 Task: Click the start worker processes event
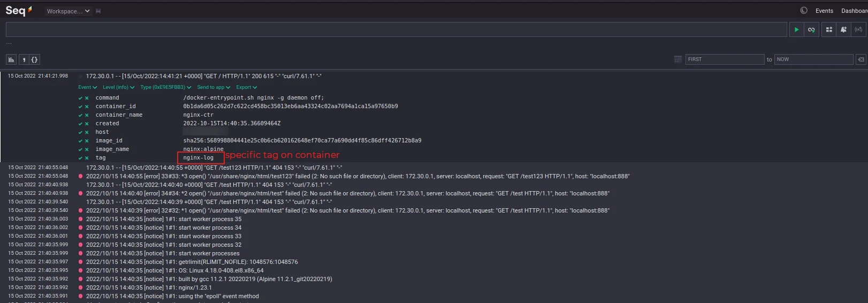point(163,253)
